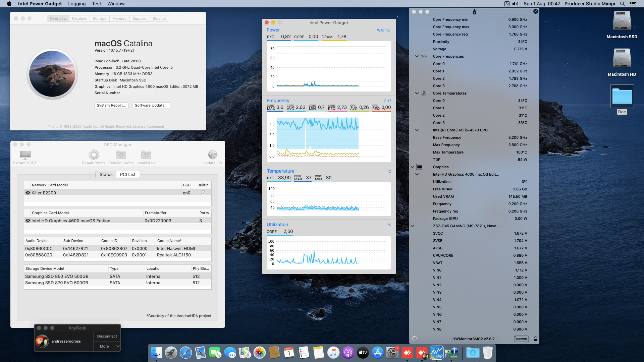This screenshot has height=362, width=644.
Task: Toggle Builtin checkbox for Killer E2200
Action: click(x=204, y=193)
